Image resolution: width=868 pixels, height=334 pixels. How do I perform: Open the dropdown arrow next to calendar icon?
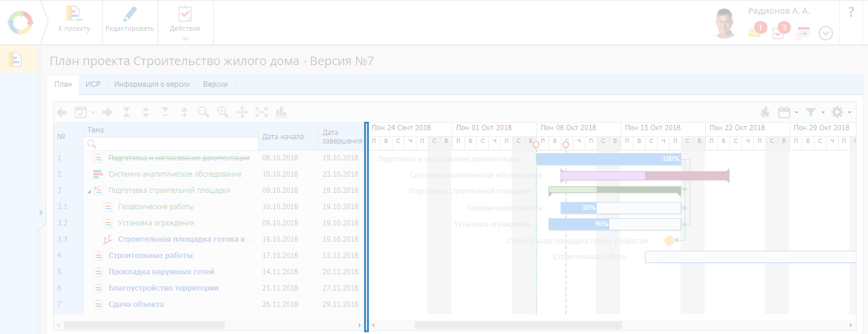pyautogui.click(x=797, y=113)
